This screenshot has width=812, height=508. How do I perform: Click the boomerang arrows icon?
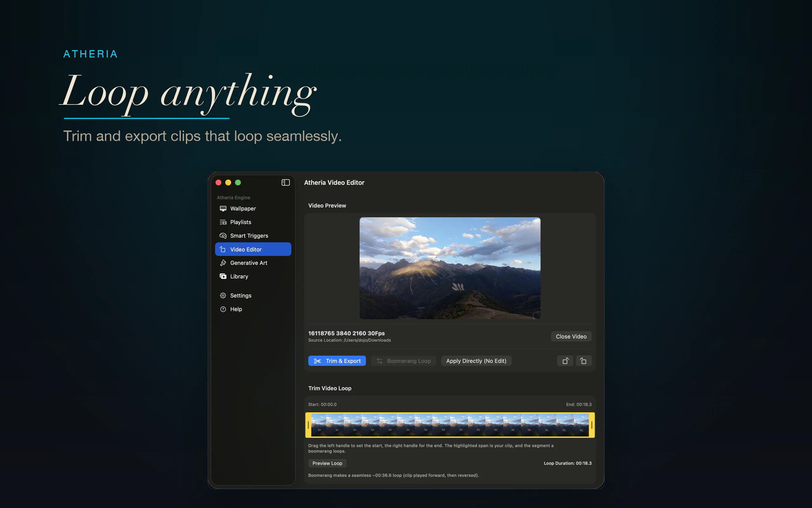(x=379, y=361)
